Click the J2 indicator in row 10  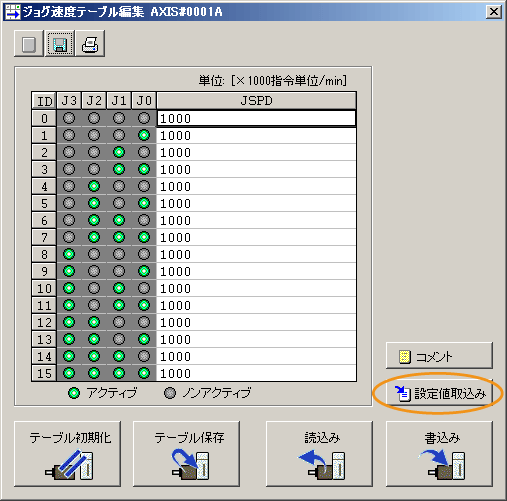click(94, 288)
